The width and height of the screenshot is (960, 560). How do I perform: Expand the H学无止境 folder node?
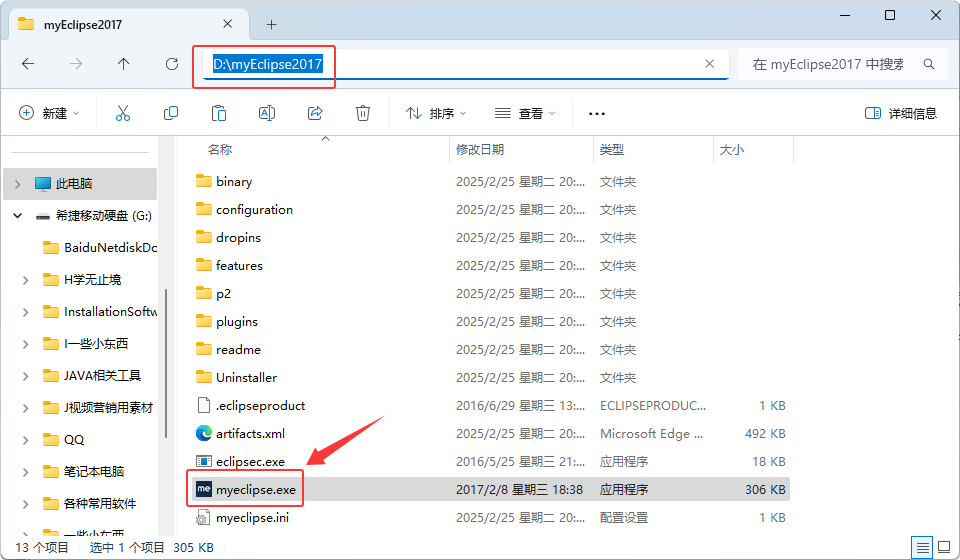click(26, 280)
